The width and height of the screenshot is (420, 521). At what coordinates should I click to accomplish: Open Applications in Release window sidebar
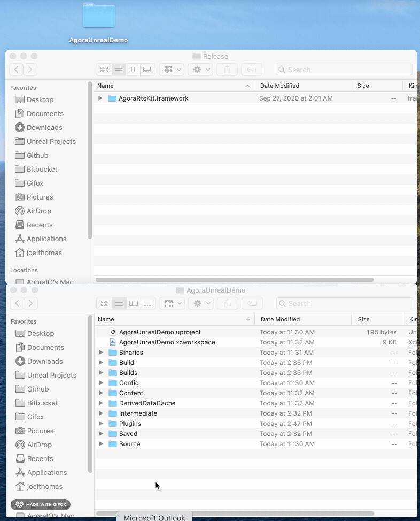(x=41, y=239)
